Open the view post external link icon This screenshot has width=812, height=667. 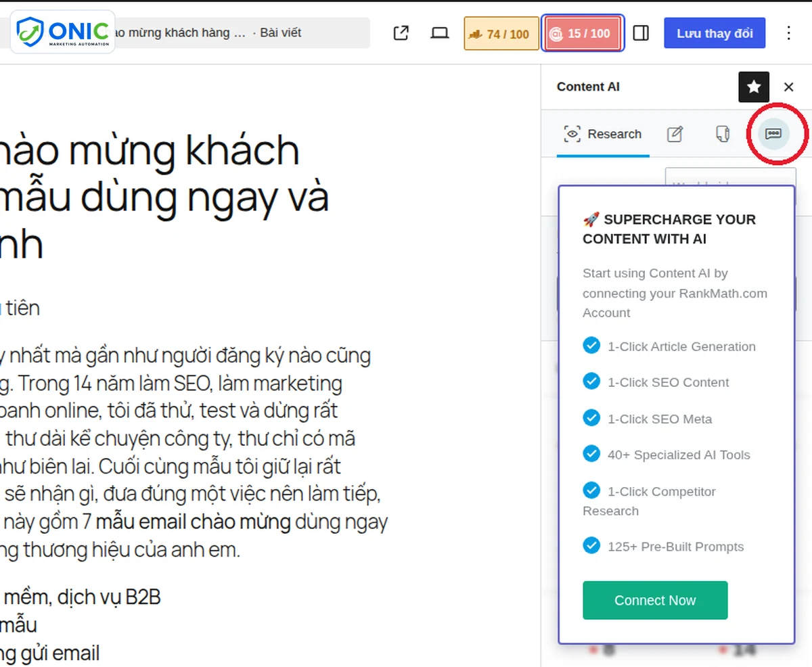tap(401, 32)
